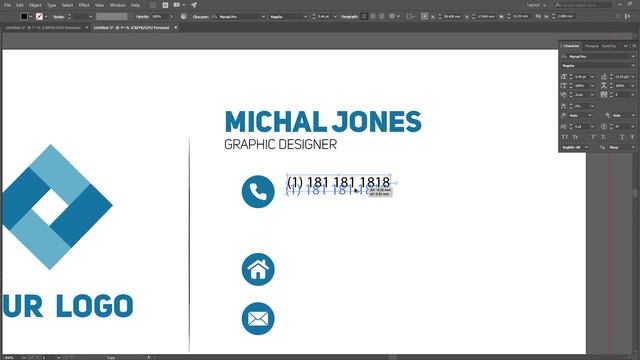
Task: Click the phone icon on the artboard
Action: [x=258, y=191]
